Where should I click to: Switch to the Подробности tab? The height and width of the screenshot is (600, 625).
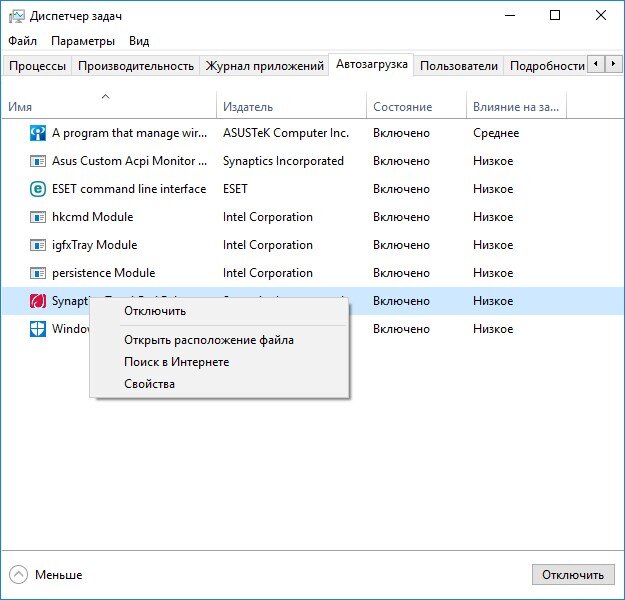coord(547,66)
